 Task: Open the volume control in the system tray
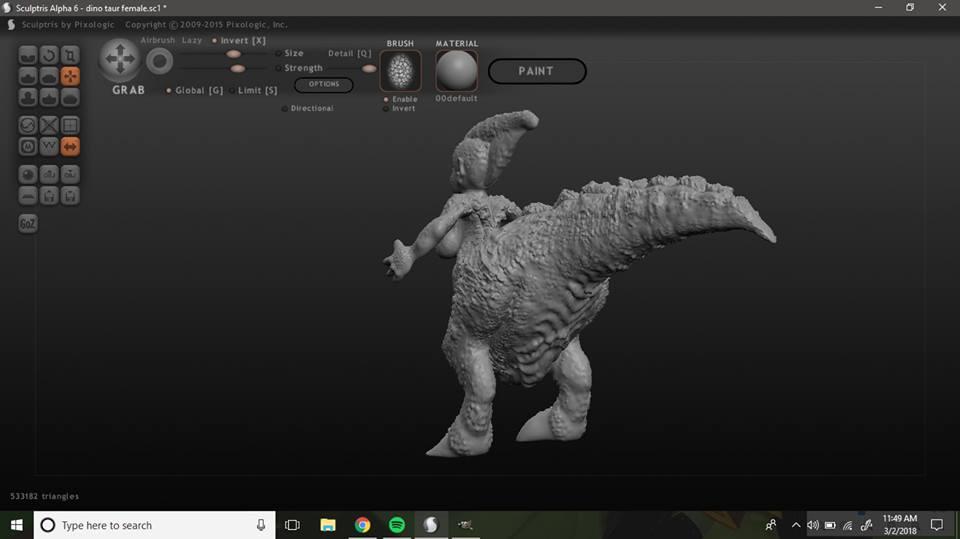pos(813,525)
